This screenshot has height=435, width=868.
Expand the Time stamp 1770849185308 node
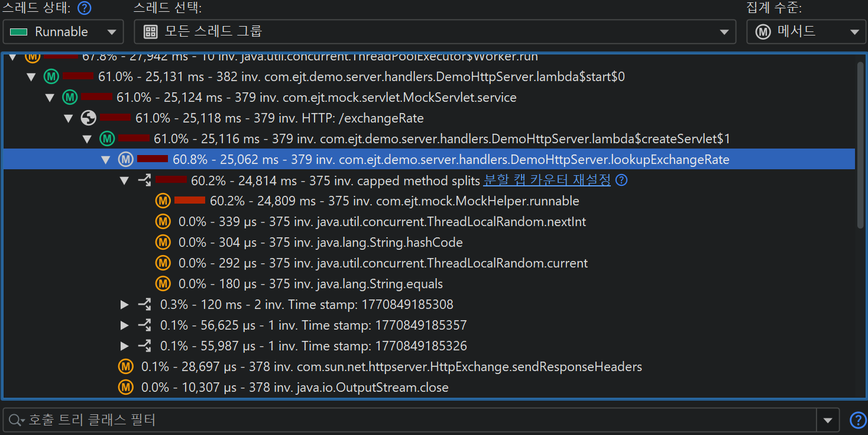point(124,305)
